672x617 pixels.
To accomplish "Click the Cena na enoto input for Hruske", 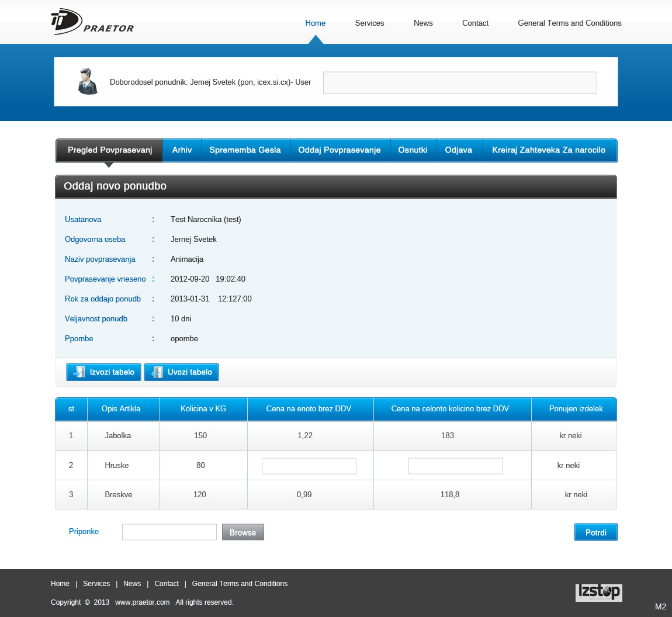I will coord(309,466).
